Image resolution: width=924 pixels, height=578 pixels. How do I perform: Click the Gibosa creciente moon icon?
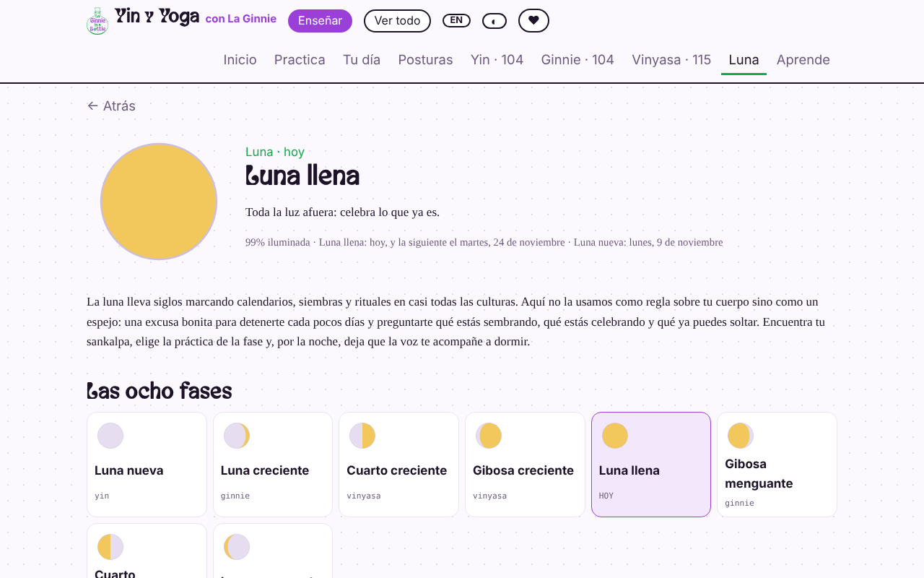pos(489,436)
